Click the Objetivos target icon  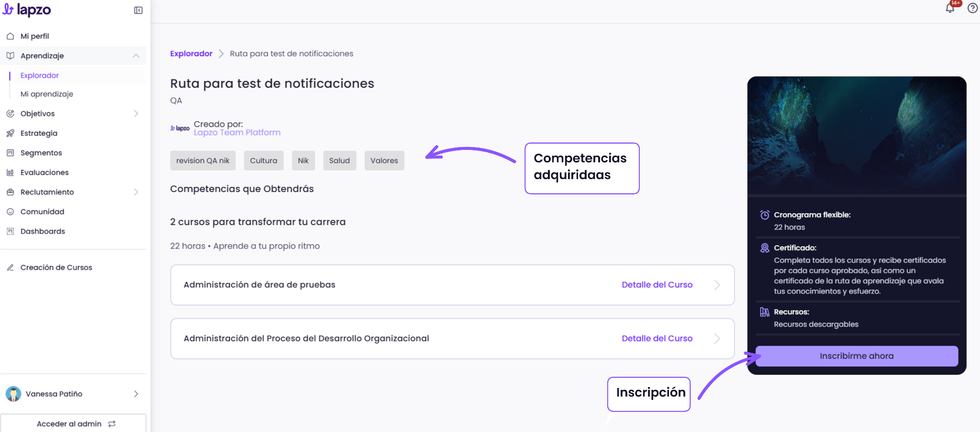[x=10, y=114]
